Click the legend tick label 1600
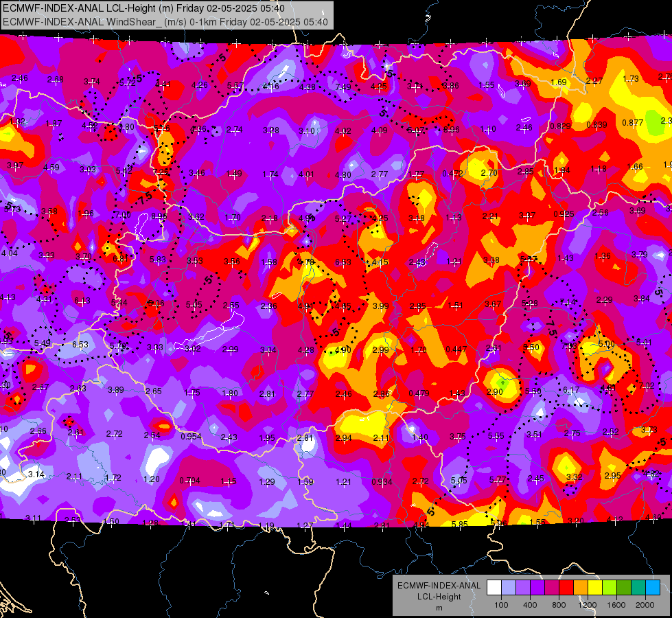 616,605
